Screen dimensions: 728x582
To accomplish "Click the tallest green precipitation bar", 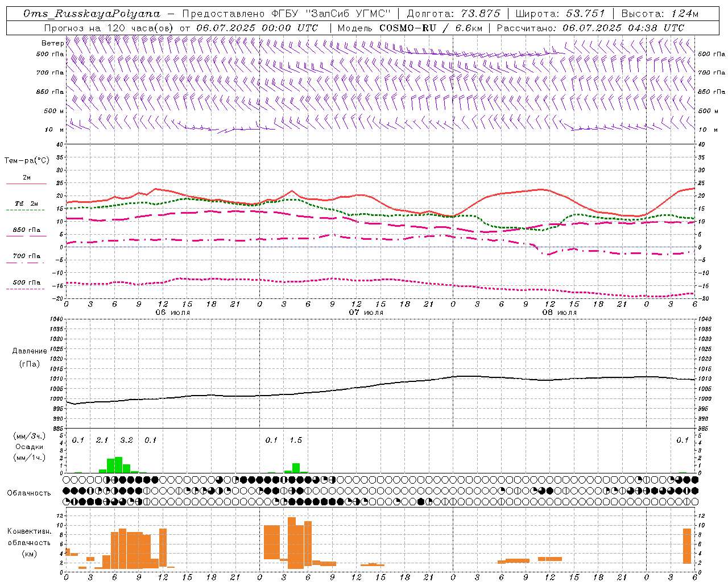I will pyautogui.click(x=118, y=465).
